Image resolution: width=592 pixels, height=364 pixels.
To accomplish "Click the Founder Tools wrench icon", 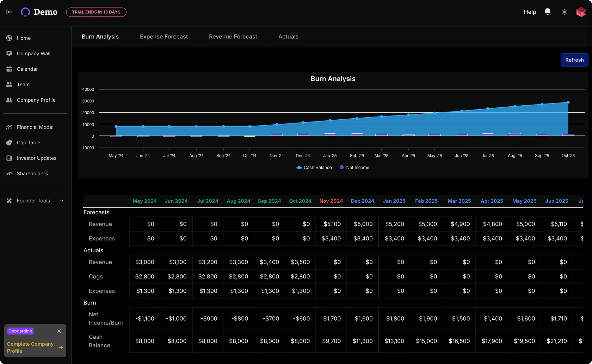I will tap(9, 201).
